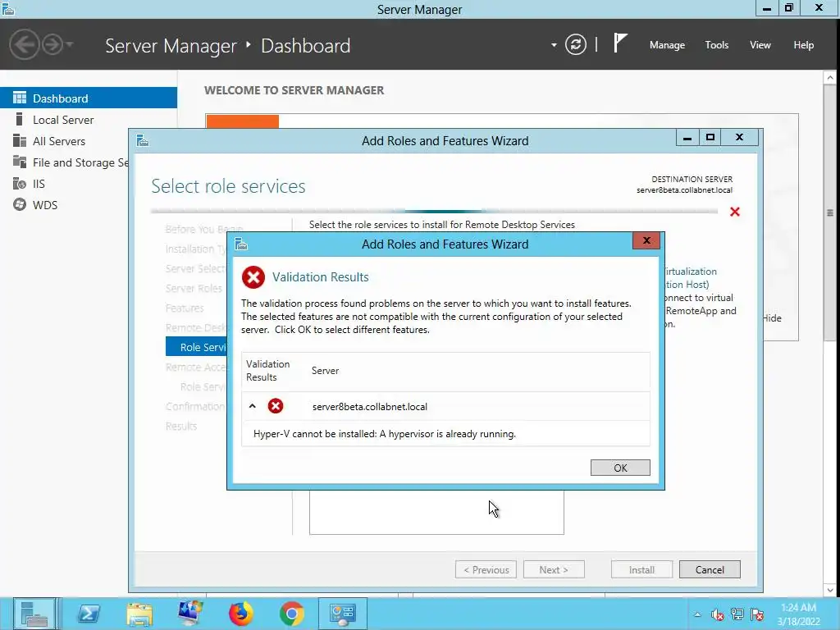Screen dimensions: 840x630
Task: Click the All Servers icon in the sidebar
Action: (20, 140)
